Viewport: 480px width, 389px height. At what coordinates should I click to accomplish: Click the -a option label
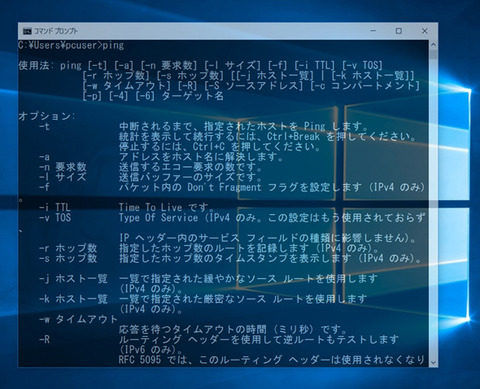44,157
